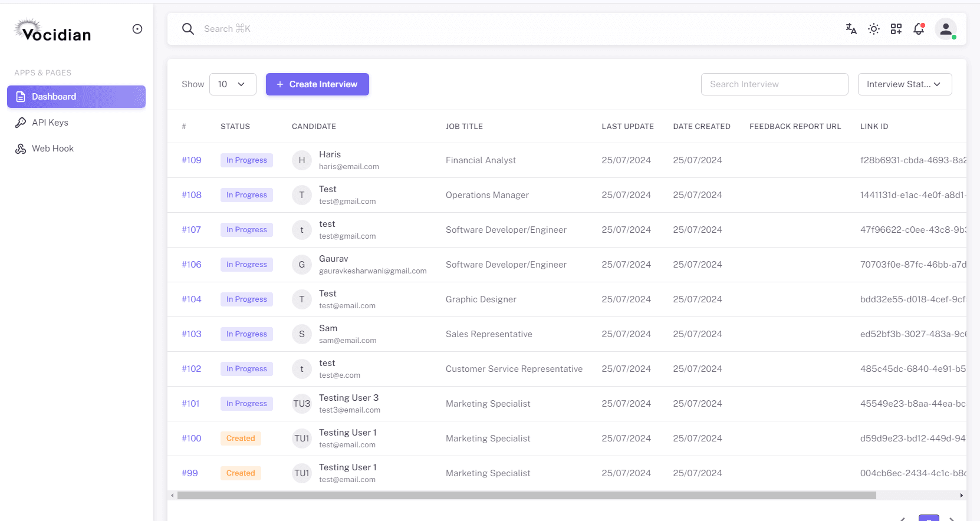This screenshot has width=980, height=521.
Task: Click the TU3 avatar for Testing User 3
Action: click(302, 404)
